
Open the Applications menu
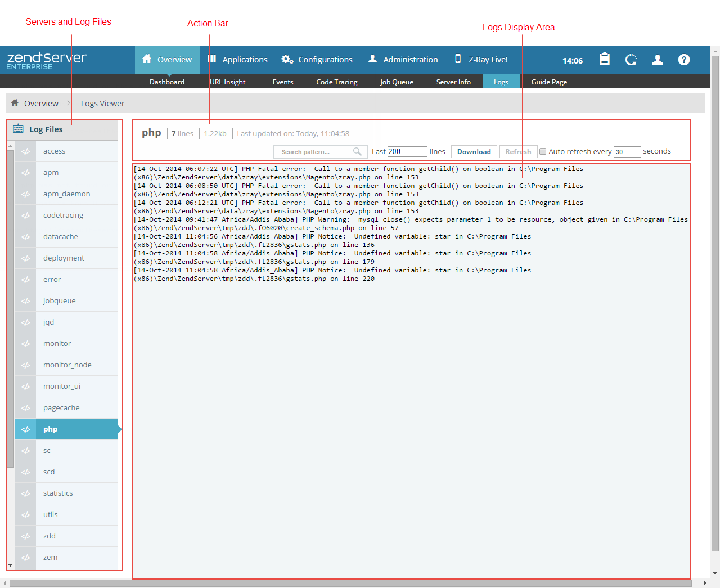coord(237,60)
